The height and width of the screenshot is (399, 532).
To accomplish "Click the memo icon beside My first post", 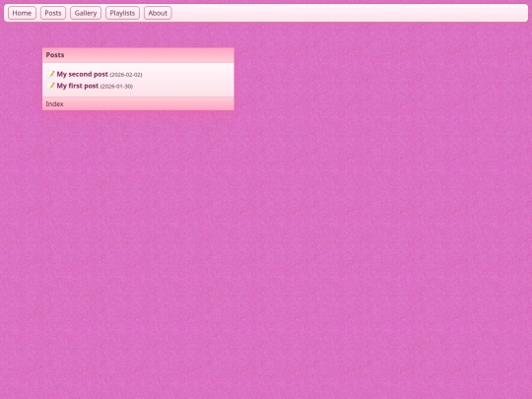I will click(x=51, y=86).
